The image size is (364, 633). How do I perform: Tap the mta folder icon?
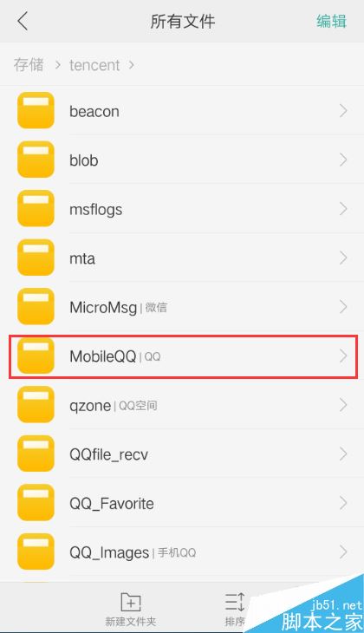(x=36, y=258)
